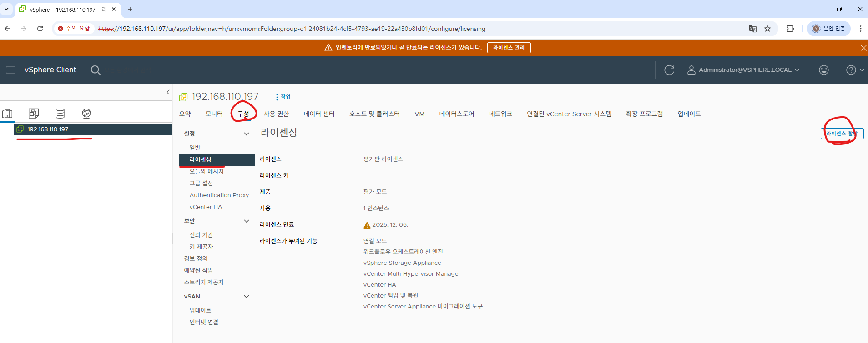The height and width of the screenshot is (343, 868).
Task: Click the vSphere Storage Appliance feature text
Action: point(402,263)
